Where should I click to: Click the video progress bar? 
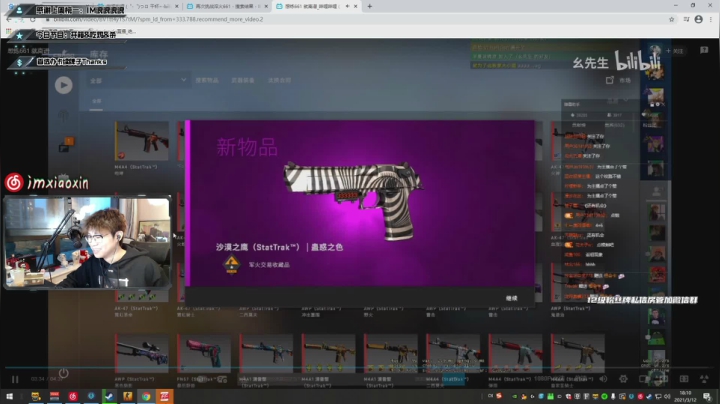tap(360, 368)
